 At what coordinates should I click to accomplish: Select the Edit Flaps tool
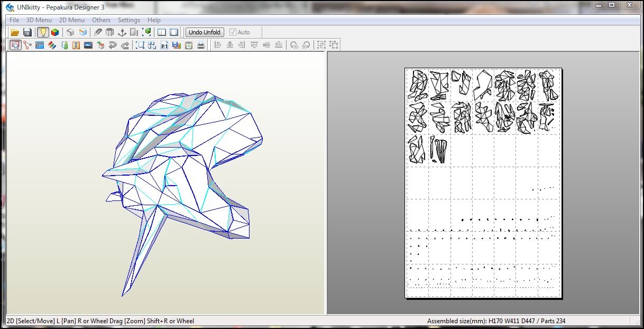click(x=40, y=45)
